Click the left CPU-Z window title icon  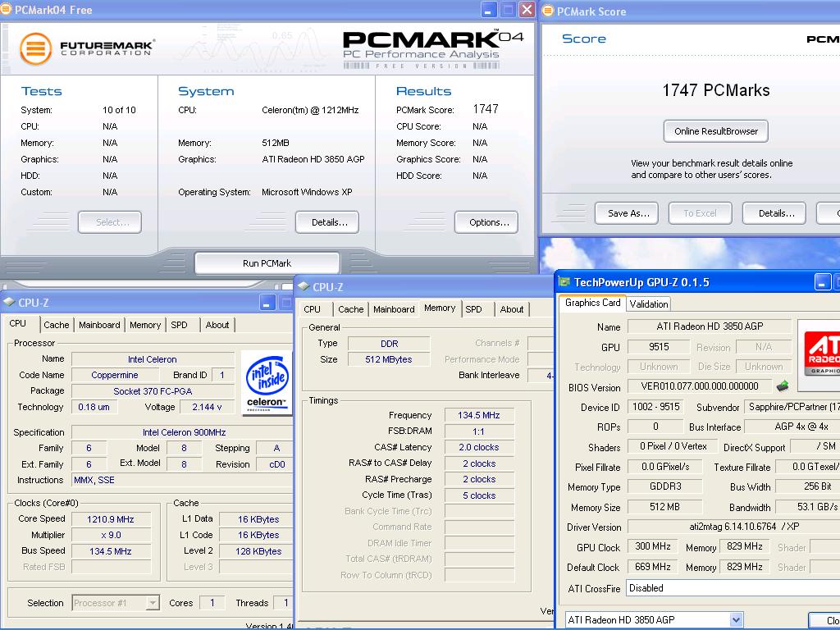pyautogui.click(x=8, y=302)
